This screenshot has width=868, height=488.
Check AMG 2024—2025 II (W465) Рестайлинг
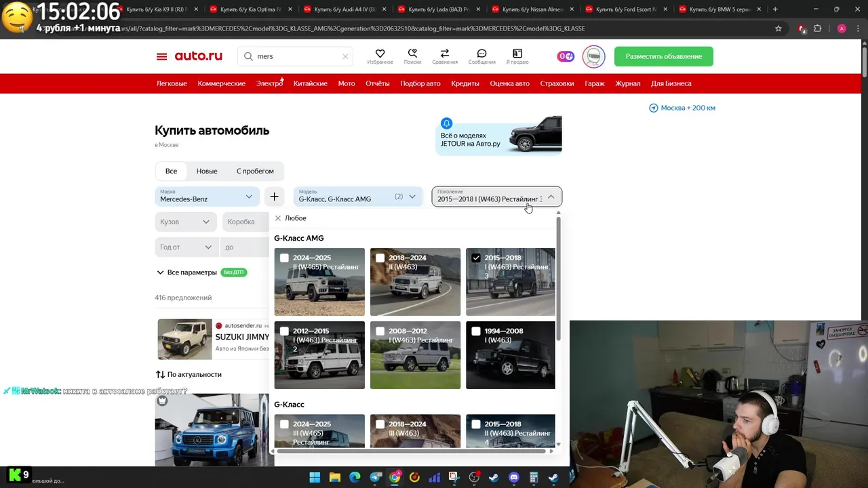pyautogui.click(x=284, y=258)
